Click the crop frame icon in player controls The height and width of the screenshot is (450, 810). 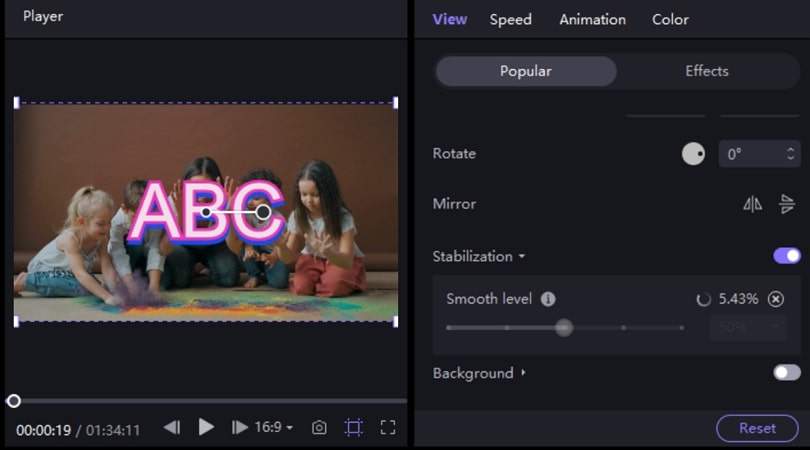coord(354,427)
